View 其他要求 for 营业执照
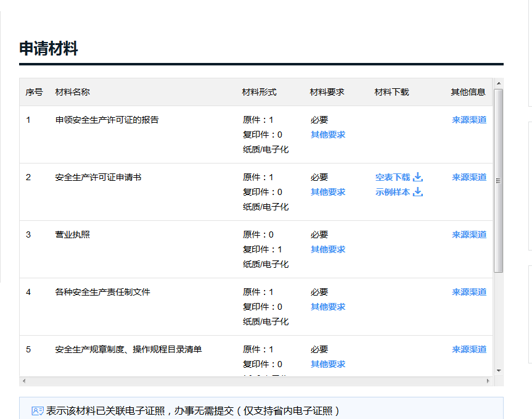Image resolution: width=532 pixels, height=419 pixels. [x=328, y=249]
